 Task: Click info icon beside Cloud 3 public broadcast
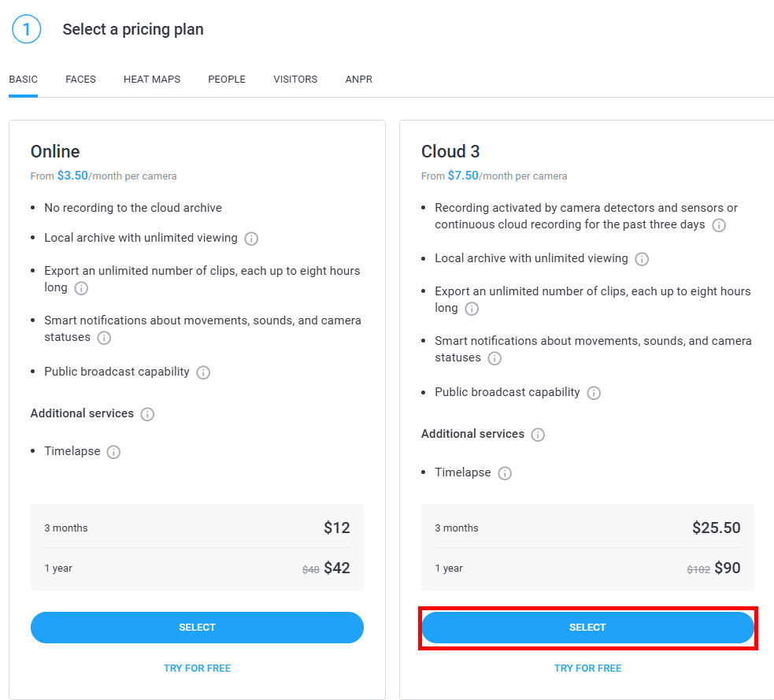pos(594,393)
